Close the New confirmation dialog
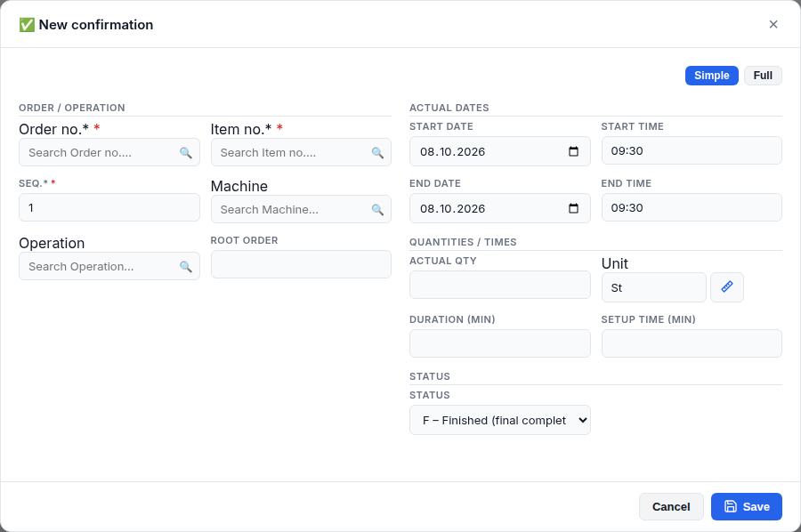Screen dimensions: 801x532 773,25
